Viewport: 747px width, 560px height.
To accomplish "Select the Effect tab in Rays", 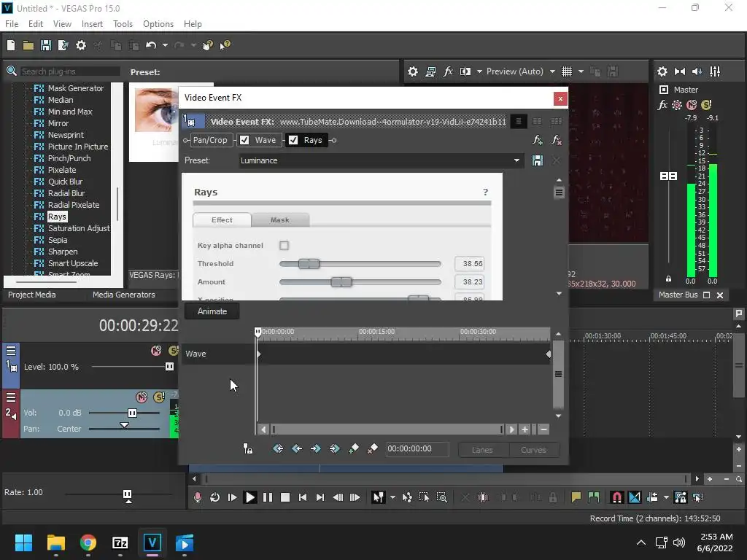I will (x=222, y=220).
